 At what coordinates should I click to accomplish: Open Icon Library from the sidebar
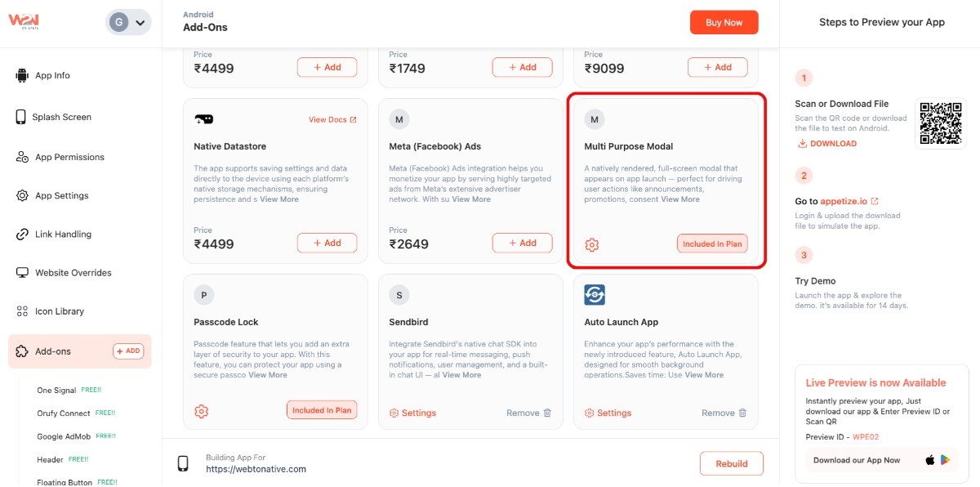click(60, 311)
